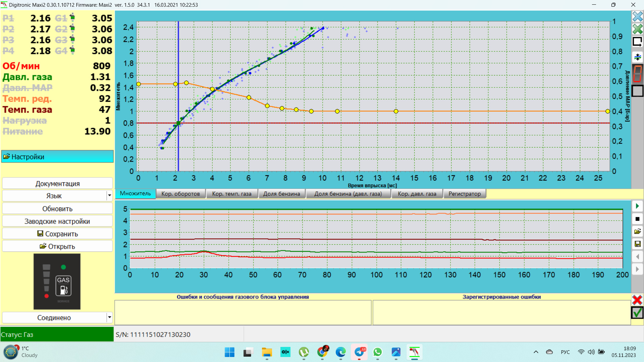This screenshot has height=362, width=644.
Task: Click the Заводские настройки button
Action: (57, 221)
